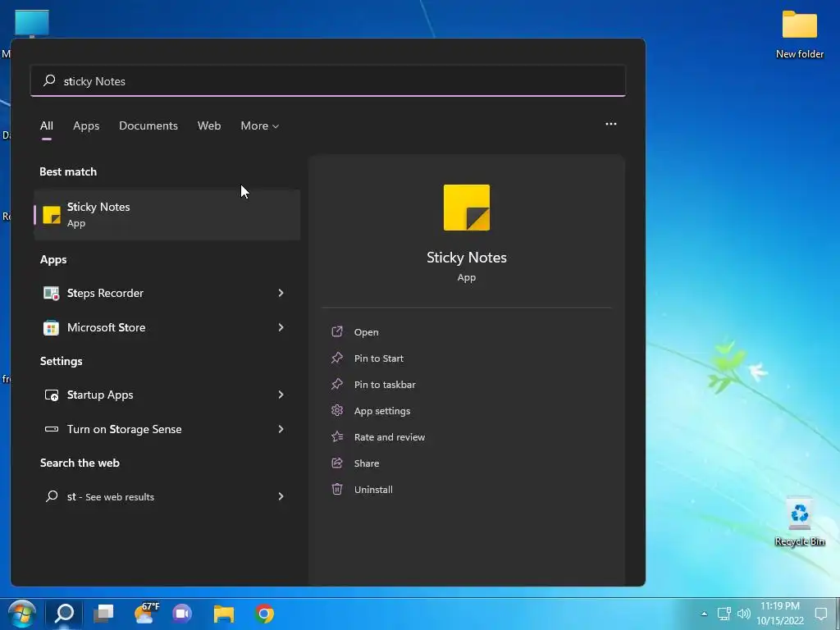
Task: Open Task View from the taskbar
Action: (103, 614)
